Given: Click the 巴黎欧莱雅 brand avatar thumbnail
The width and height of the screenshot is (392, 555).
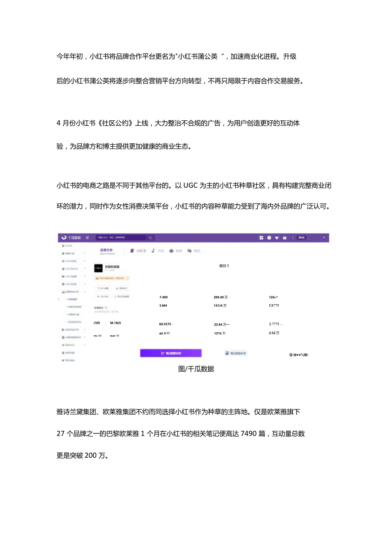Looking at the screenshot, I should pos(98,268).
